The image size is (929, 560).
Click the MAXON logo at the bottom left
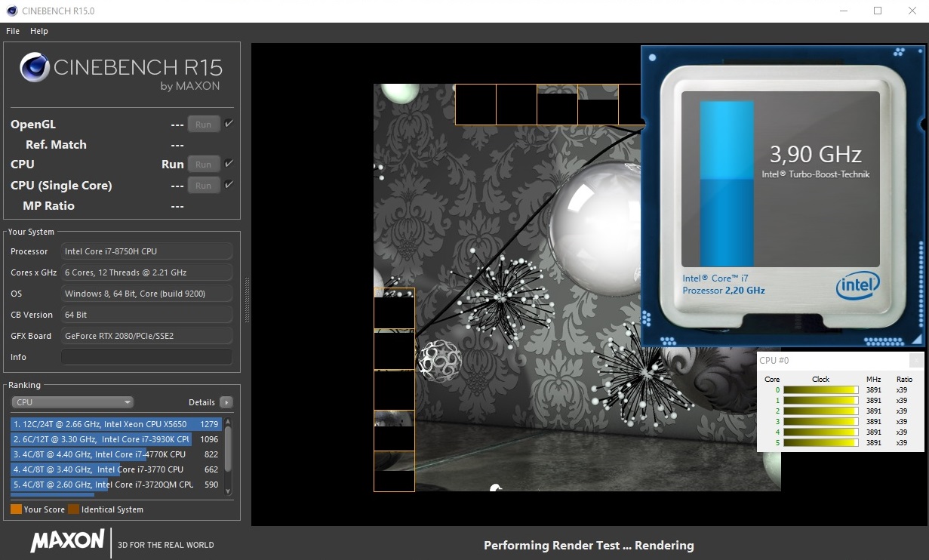click(68, 540)
